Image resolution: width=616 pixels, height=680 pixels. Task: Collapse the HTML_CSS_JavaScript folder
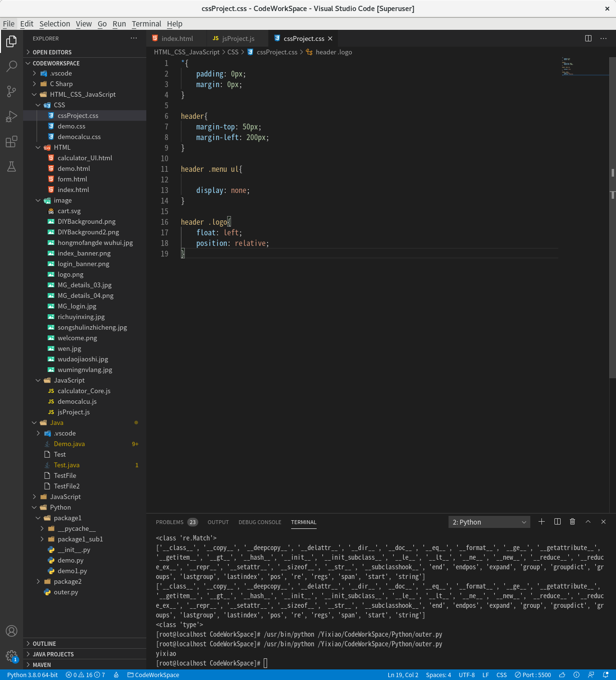click(x=85, y=94)
